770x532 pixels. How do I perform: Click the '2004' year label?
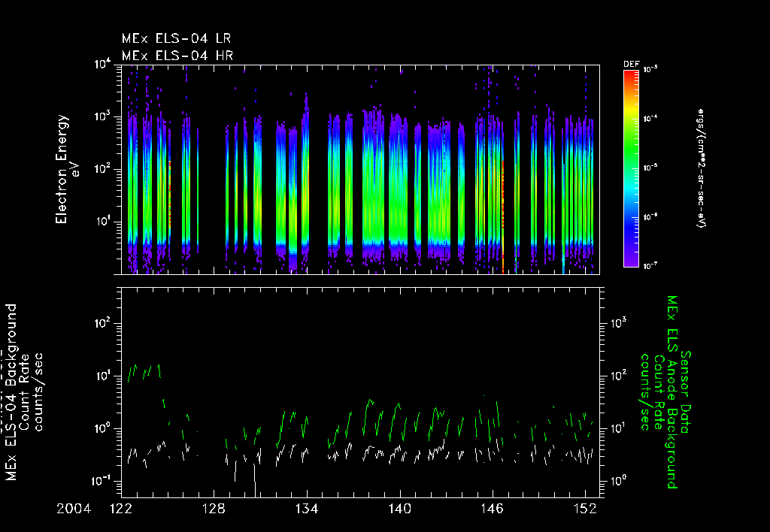coord(74,509)
